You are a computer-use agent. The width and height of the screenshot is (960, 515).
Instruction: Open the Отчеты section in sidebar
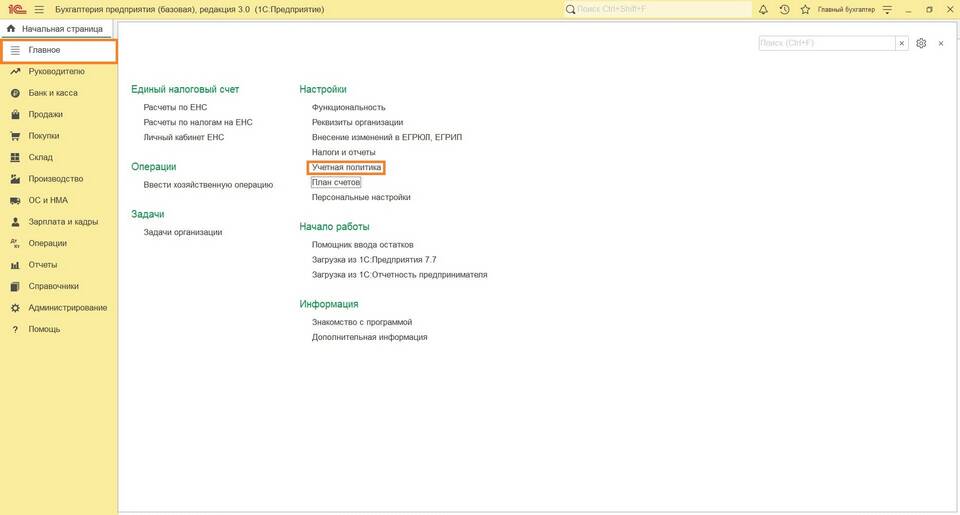42,265
